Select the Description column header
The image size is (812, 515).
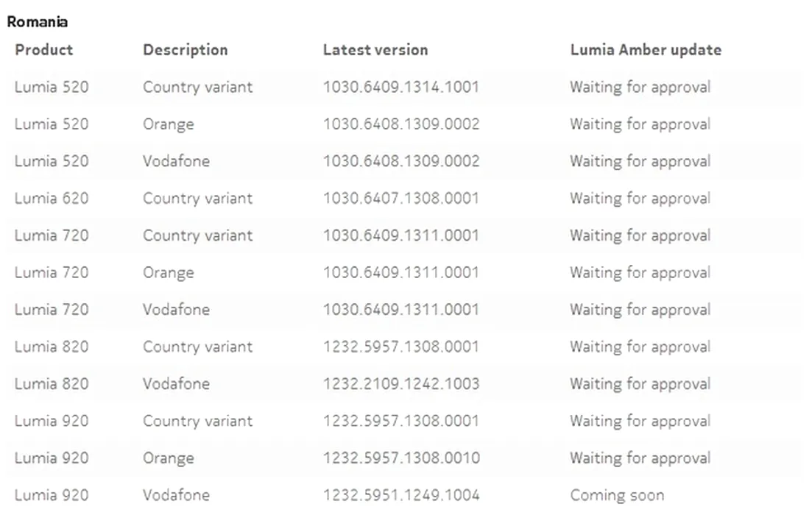[186, 50]
